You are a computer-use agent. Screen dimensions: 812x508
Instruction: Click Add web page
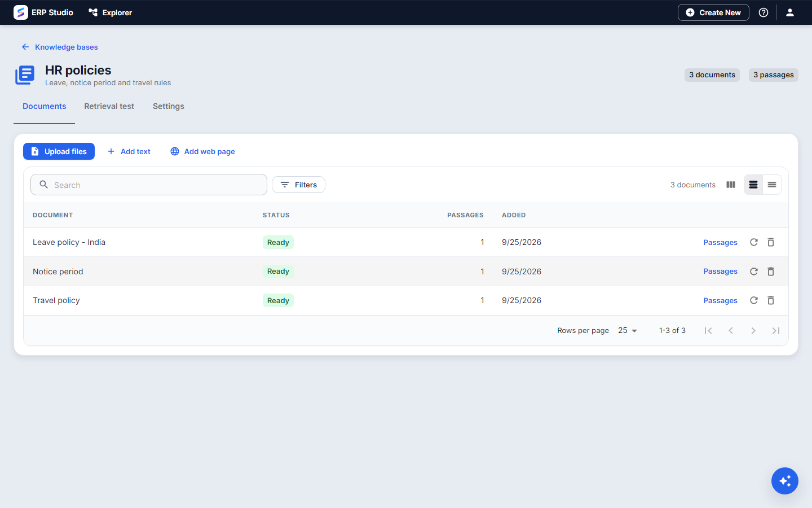click(202, 151)
